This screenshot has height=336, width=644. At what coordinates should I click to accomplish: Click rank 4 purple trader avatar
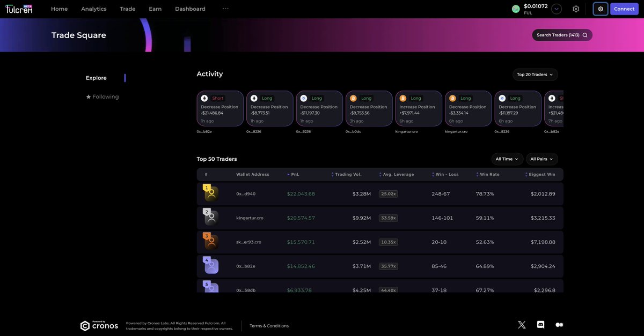[211, 266]
